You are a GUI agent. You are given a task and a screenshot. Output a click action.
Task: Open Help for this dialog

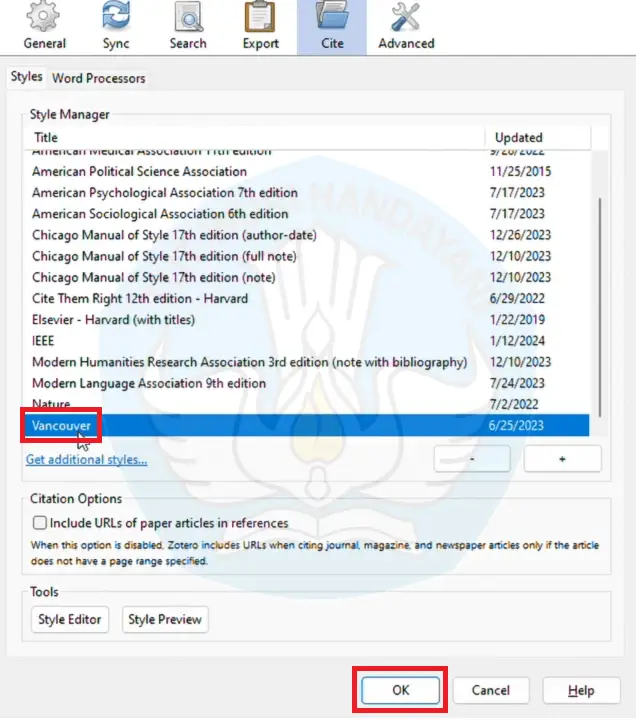[580, 690]
